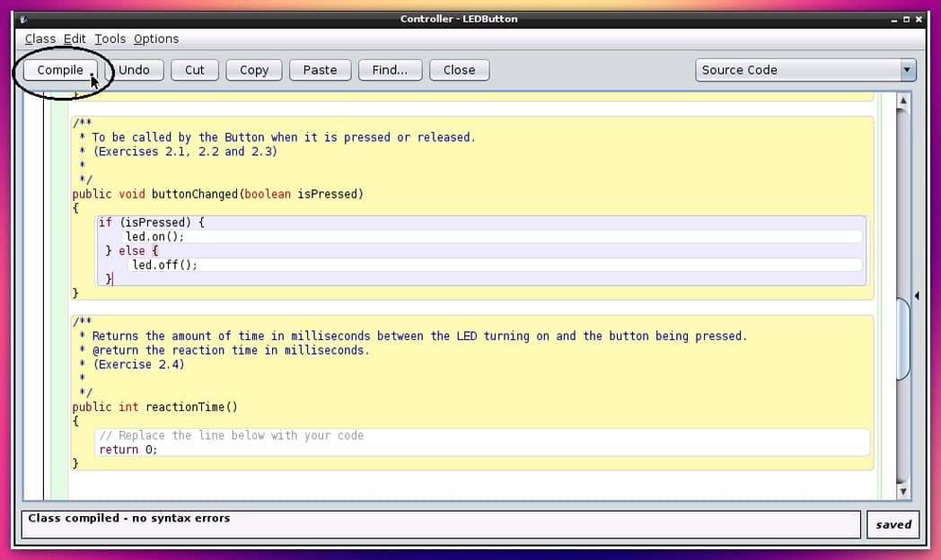Click the dropdown arrow beside Source Code
Image resolution: width=941 pixels, height=560 pixels.
coord(907,70)
